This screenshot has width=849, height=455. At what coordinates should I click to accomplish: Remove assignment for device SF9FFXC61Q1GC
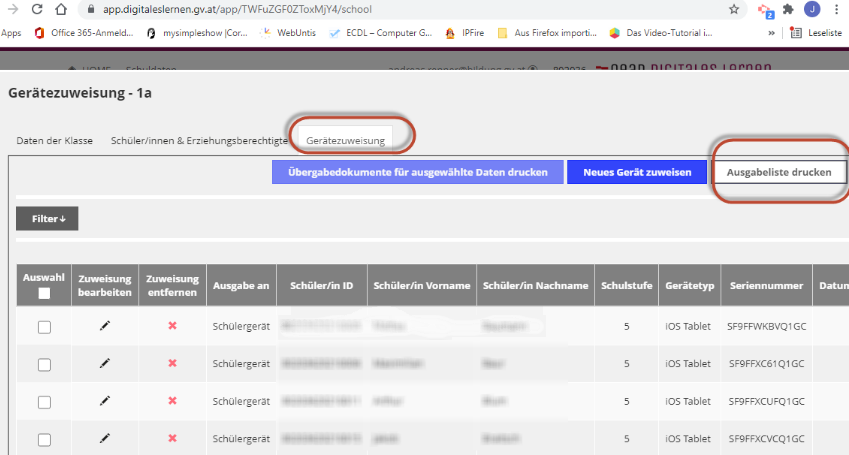tap(172, 363)
